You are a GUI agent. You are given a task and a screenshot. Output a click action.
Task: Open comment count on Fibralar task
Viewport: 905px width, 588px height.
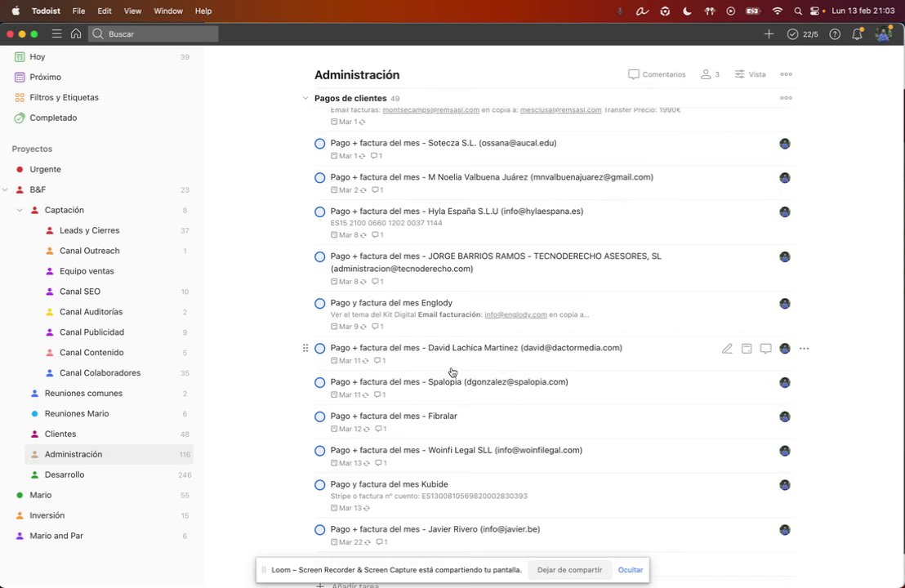pyautogui.click(x=381, y=429)
